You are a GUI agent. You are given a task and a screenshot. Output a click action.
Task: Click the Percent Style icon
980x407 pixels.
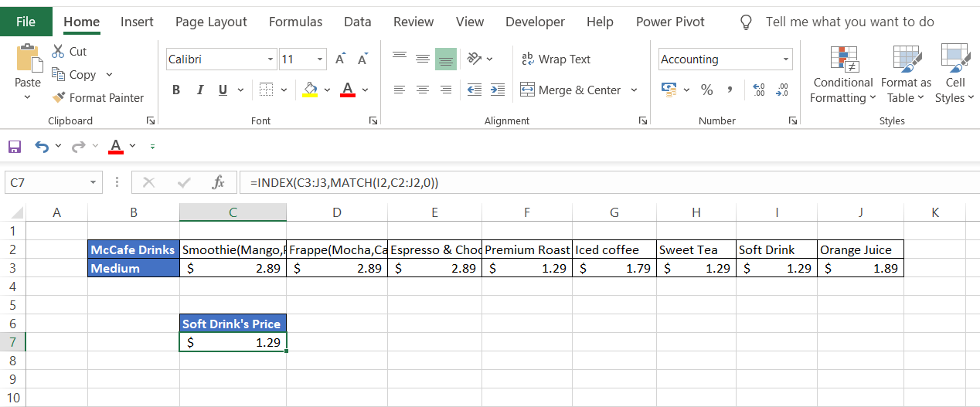706,90
